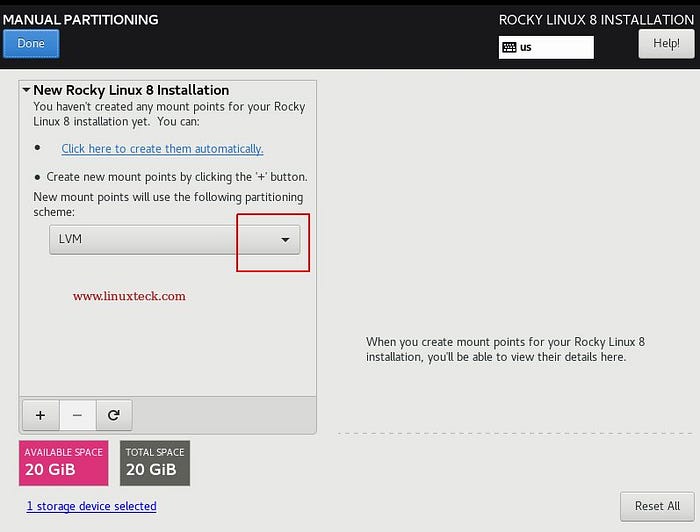Select the us keyboard layout indicator
This screenshot has height=532, width=700.
coord(546,47)
